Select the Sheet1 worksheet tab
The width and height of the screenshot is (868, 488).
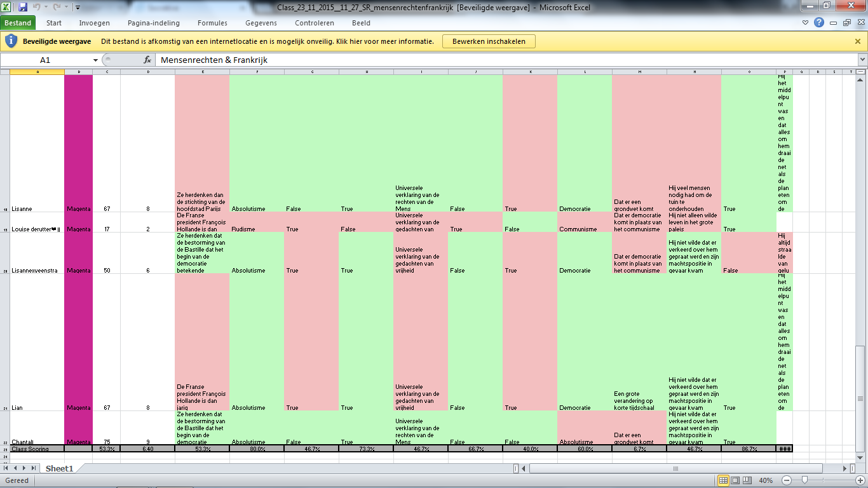click(x=59, y=469)
